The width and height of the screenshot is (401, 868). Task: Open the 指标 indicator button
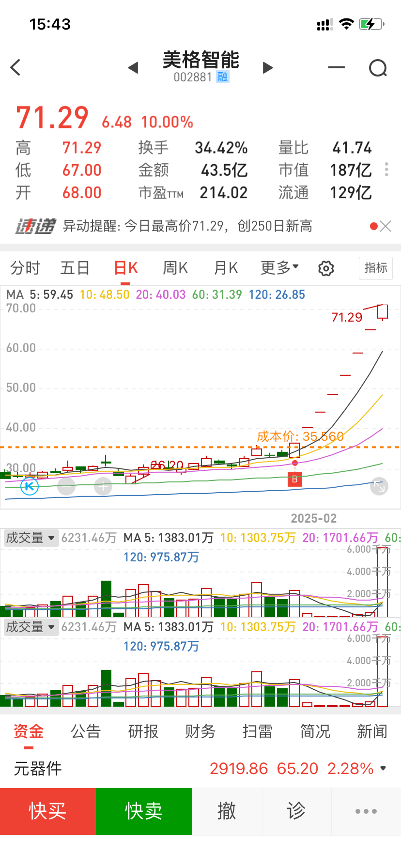click(376, 268)
